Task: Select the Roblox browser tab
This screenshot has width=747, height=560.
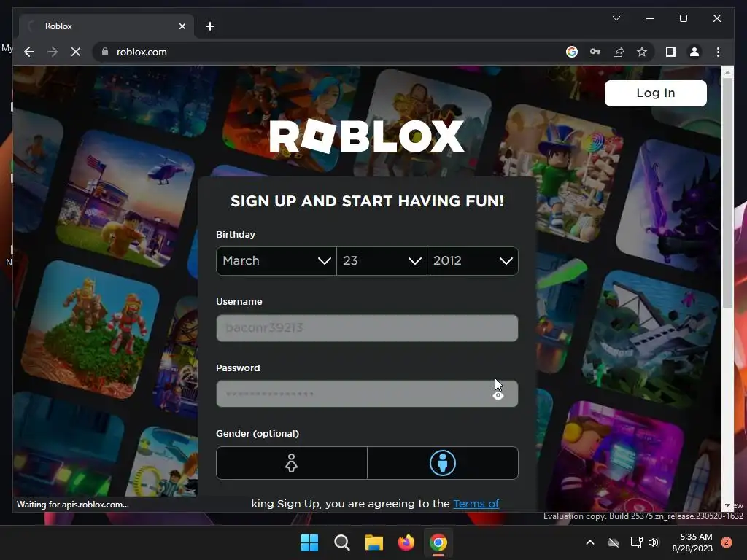Action: pyautogui.click(x=107, y=26)
